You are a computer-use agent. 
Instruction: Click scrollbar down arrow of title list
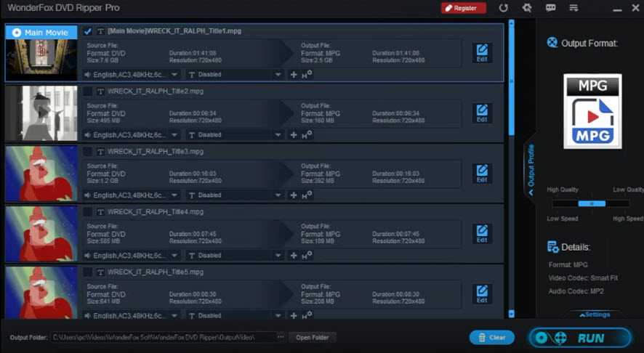click(511, 314)
